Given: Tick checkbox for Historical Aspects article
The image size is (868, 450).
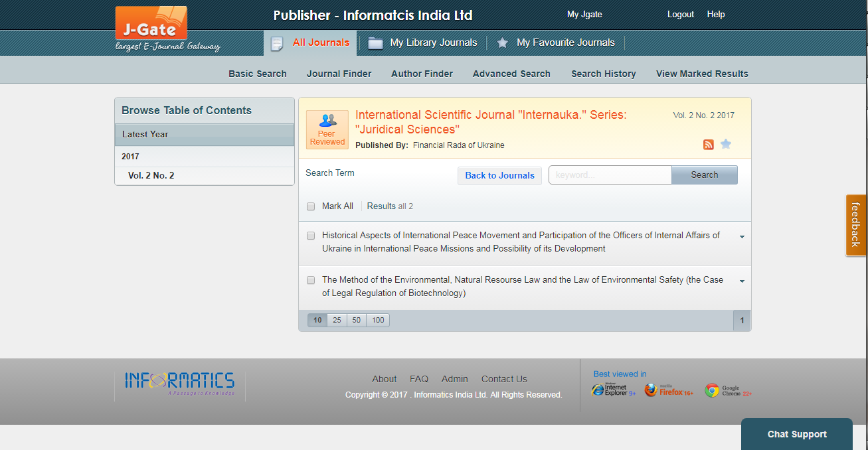Looking at the screenshot, I should click(311, 236).
